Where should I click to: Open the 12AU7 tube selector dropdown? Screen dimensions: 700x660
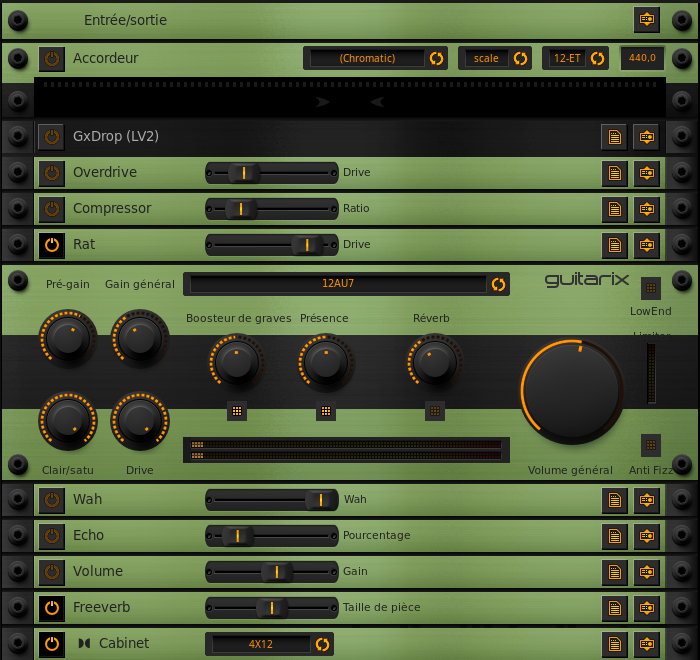pos(346,284)
